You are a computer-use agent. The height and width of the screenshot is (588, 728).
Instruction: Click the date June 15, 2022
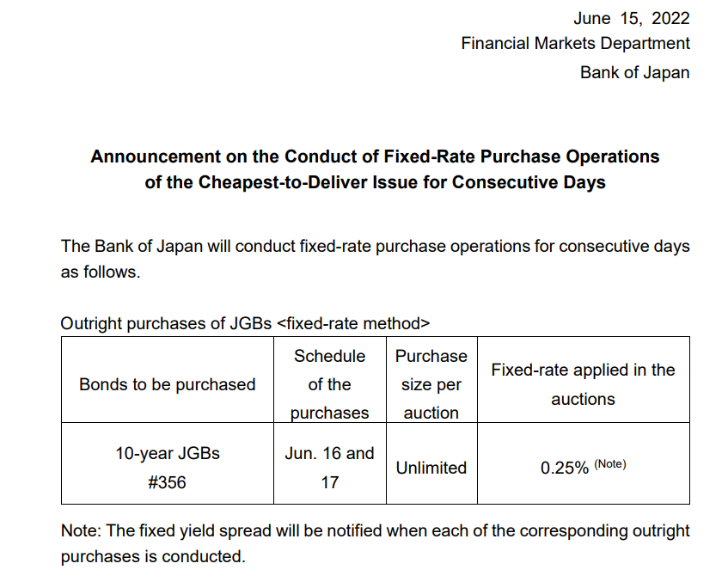631,18
